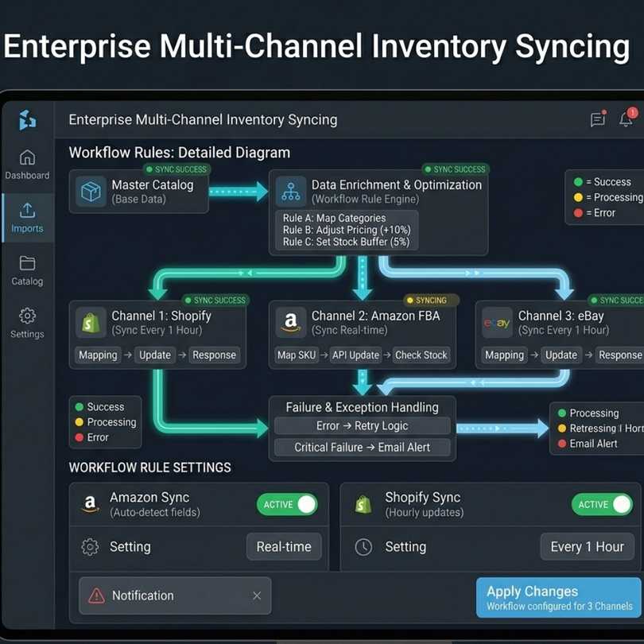Click the Apply Changes button
Screen dimensions: 644x644
pyautogui.click(x=557, y=596)
